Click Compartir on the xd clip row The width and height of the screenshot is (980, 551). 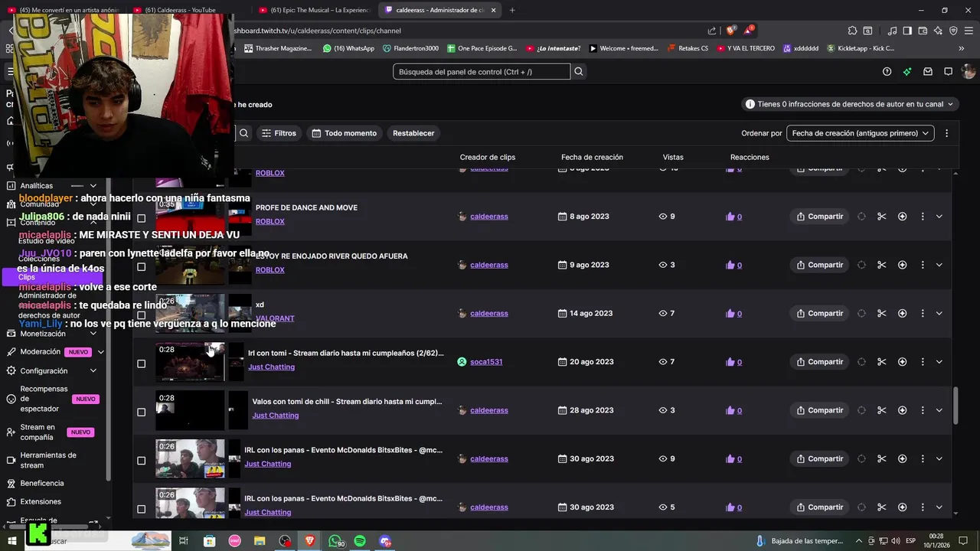[x=819, y=313]
